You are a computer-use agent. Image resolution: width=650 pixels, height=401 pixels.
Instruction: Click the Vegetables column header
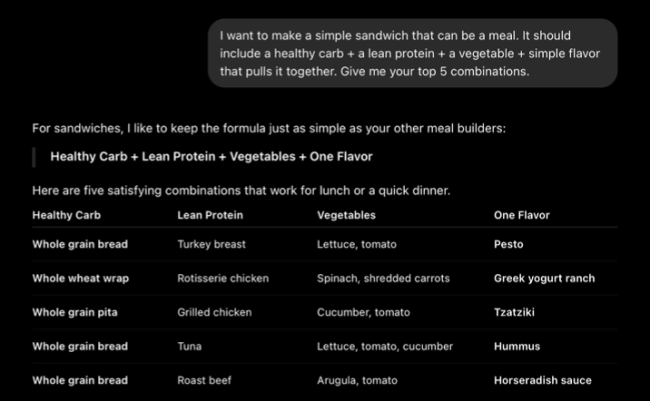346,215
